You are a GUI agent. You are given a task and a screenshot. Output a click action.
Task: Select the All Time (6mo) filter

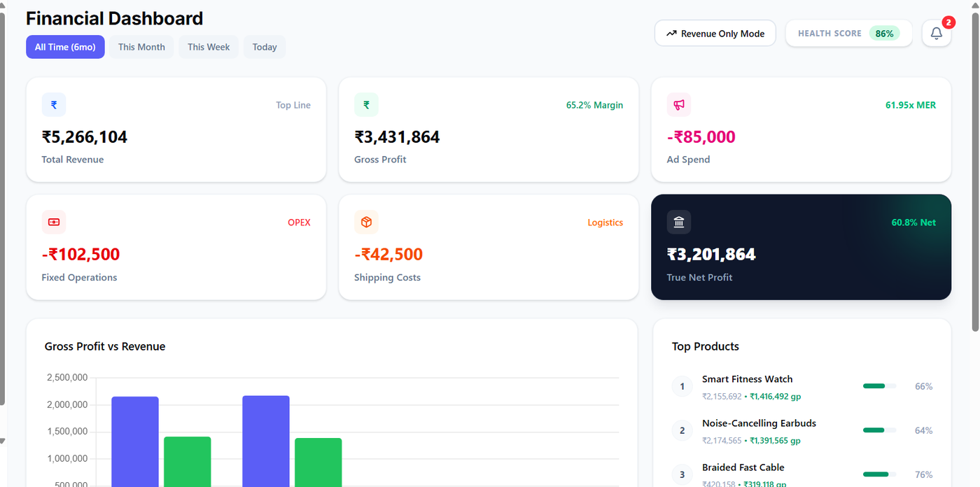(x=65, y=47)
